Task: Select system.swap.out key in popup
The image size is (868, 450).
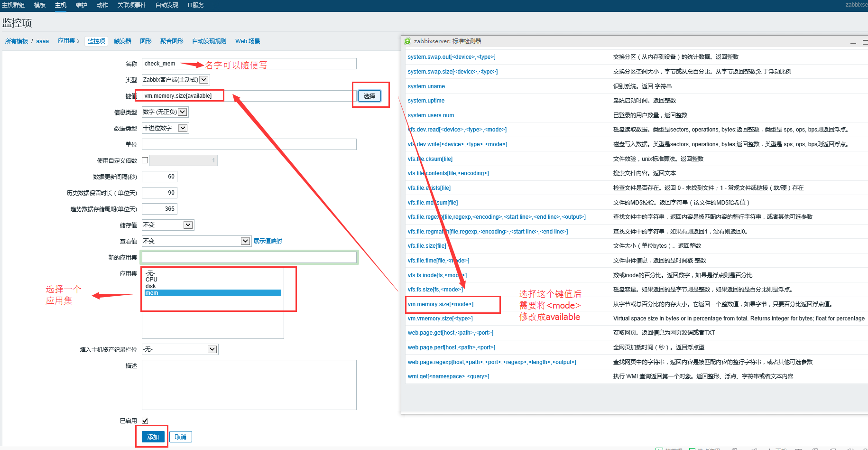Action: pyautogui.click(x=452, y=57)
